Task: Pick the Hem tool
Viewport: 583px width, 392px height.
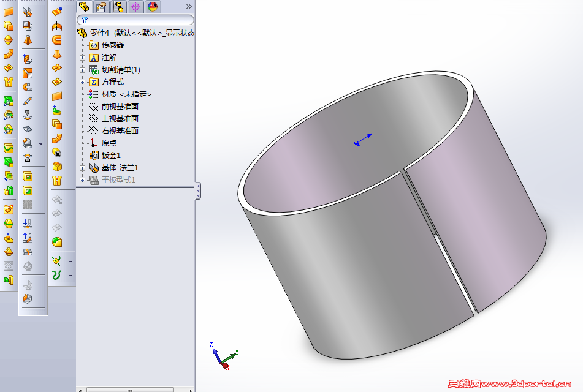Action: click(x=28, y=87)
